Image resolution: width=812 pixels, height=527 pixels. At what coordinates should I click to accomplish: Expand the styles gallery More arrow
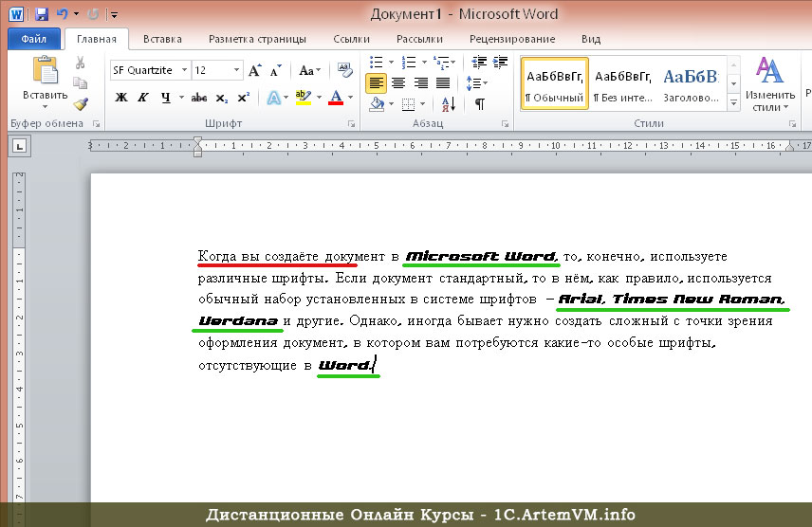734,102
